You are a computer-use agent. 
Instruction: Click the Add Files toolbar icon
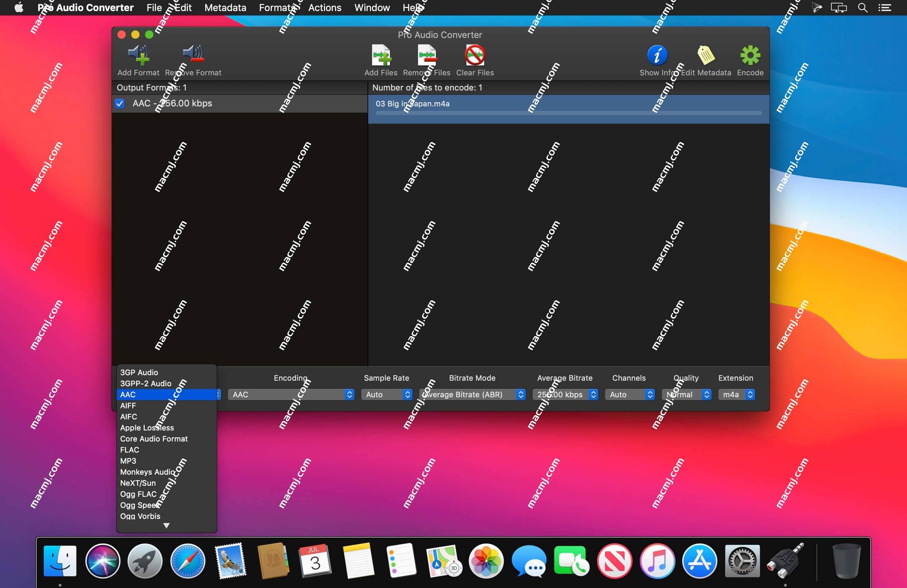(x=381, y=55)
